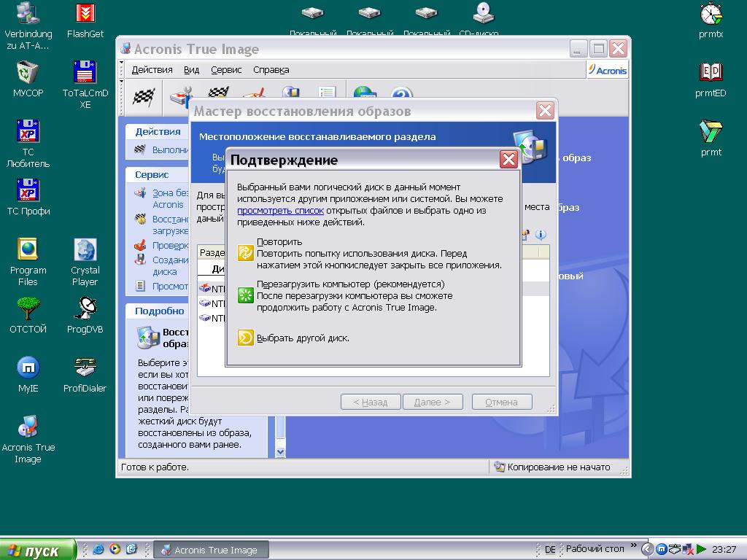Click the пуск Start button
Screen dimensions: 747x560
(38, 550)
